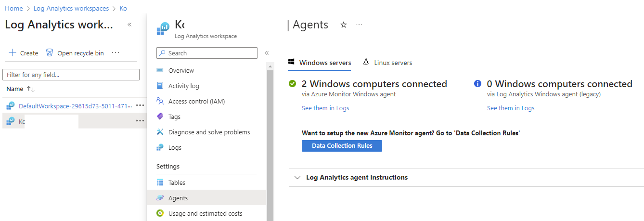Collapse the resource menu with double chevron
The image size is (644, 221).
[x=267, y=53]
